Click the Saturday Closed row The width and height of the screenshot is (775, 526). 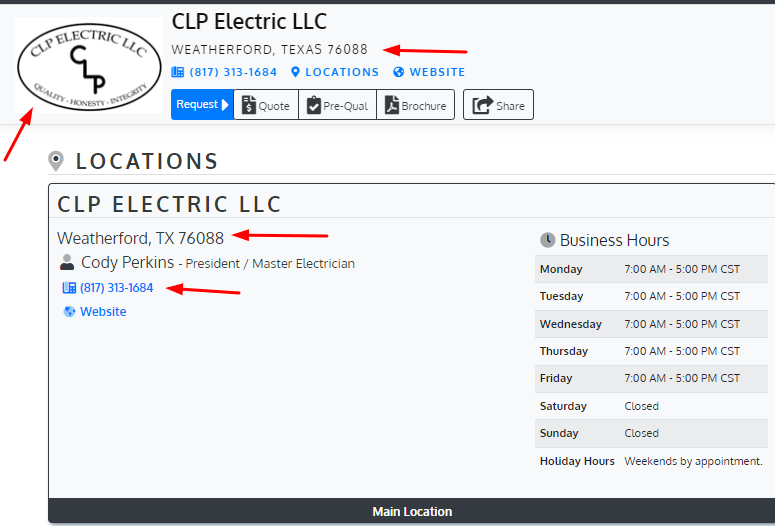coord(651,406)
